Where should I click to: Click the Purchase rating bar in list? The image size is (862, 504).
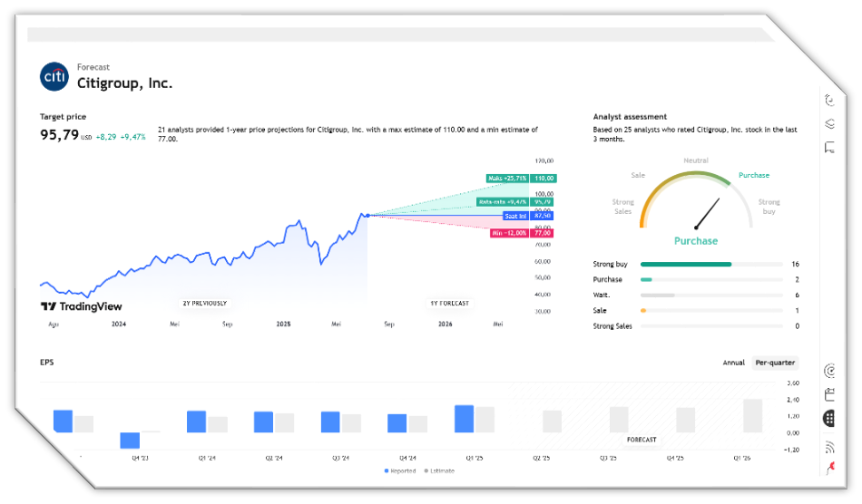pos(711,279)
